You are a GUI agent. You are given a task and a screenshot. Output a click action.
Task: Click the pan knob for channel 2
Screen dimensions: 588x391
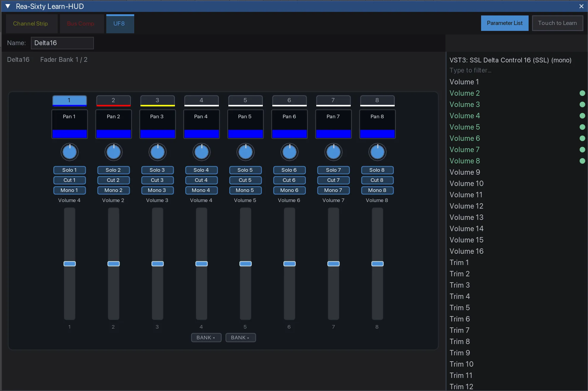point(114,152)
